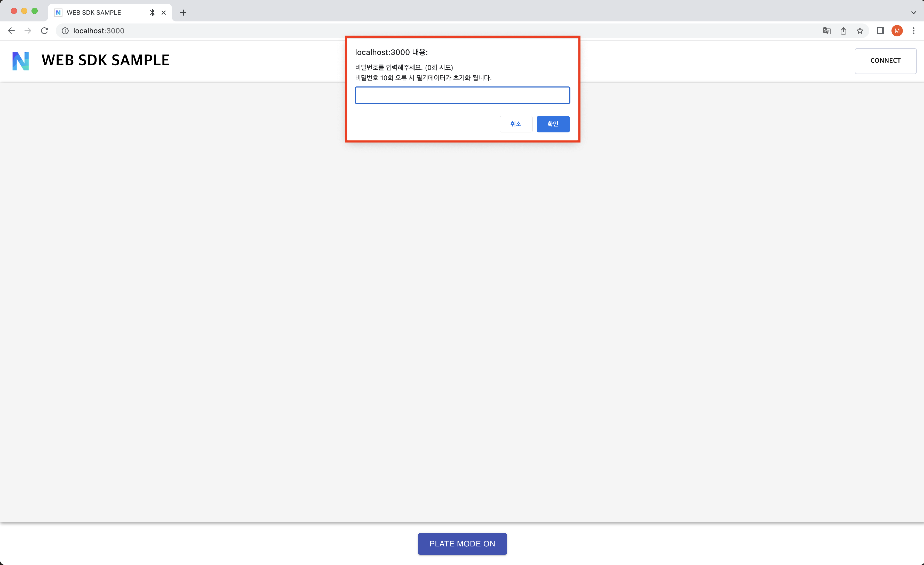Click the 취소 cancel button
The height and width of the screenshot is (565, 924).
pos(516,124)
